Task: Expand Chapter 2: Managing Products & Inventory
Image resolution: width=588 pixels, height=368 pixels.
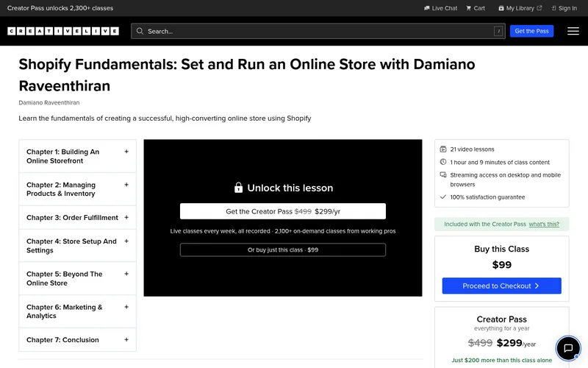Action: (x=78, y=189)
